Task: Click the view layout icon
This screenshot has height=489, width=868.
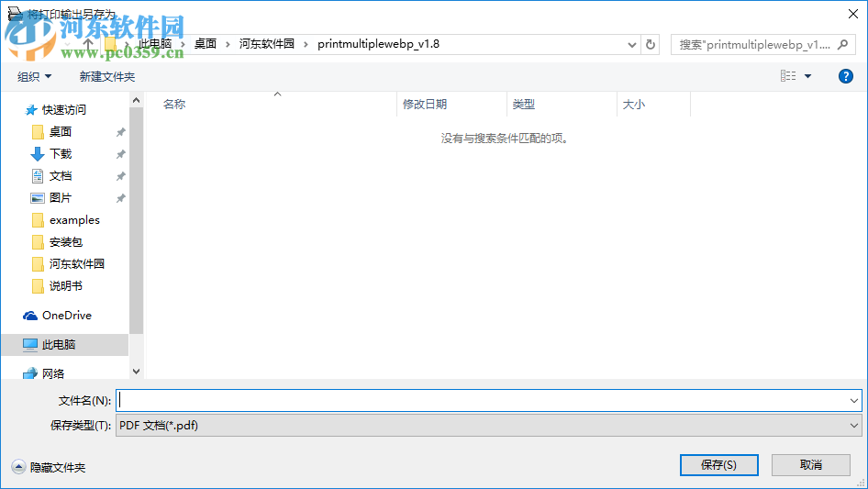Action: [x=788, y=76]
